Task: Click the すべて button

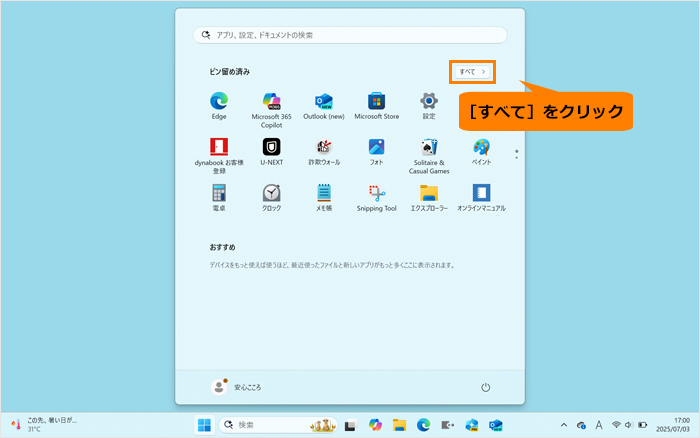Action: [x=472, y=71]
